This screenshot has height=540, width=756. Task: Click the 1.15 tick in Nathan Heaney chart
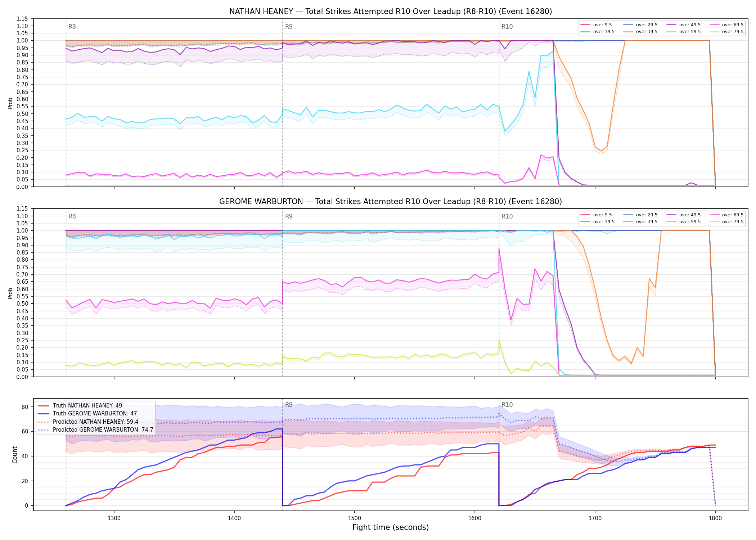(23, 19)
